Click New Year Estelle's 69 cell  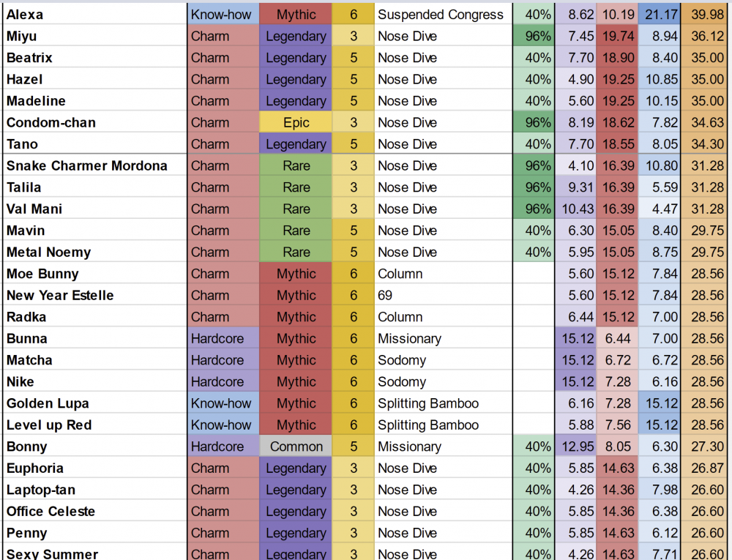click(x=443, y=296)
